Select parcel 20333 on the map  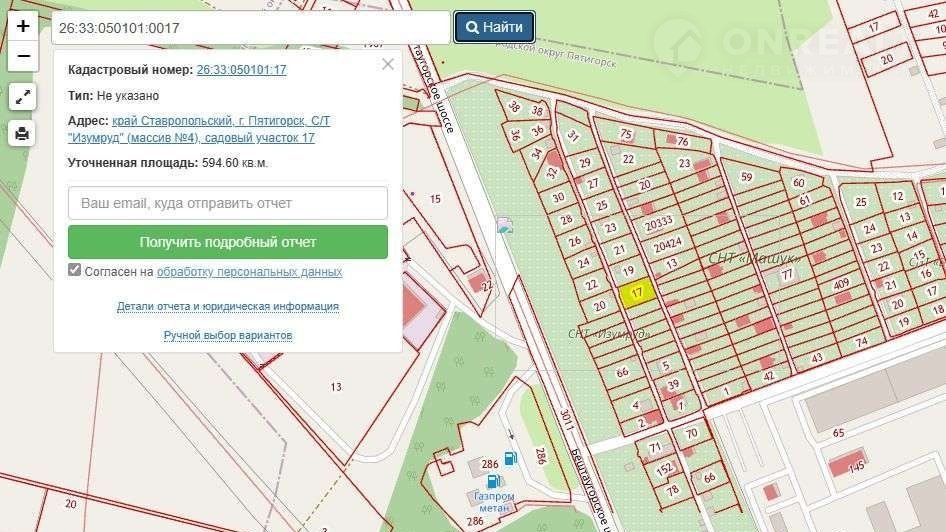[661, 223]
